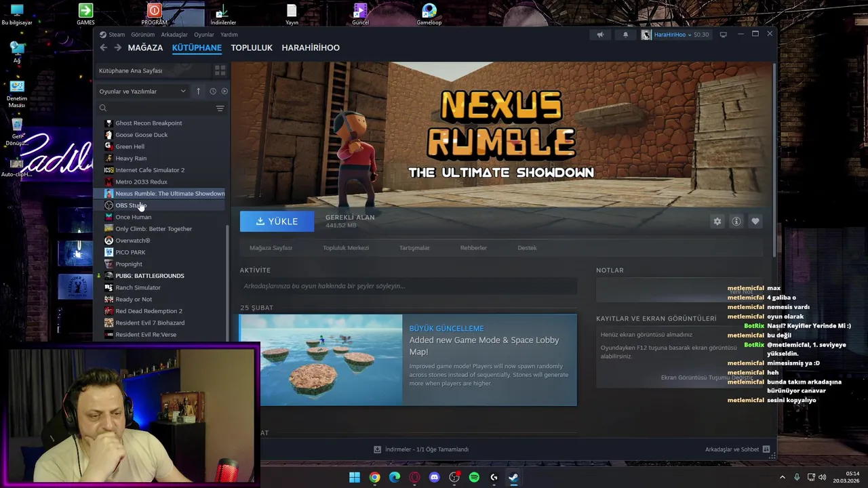This screenshot has height=488, width=868.
Task: Open HARAHİRİHOO profile tab
Action: 311,47
